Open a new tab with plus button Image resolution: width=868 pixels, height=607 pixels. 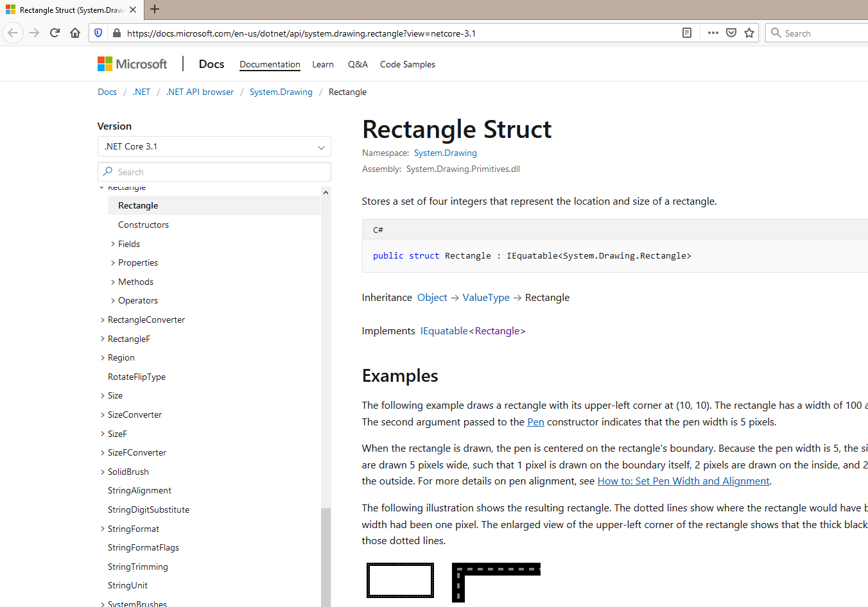coord(155,10)
